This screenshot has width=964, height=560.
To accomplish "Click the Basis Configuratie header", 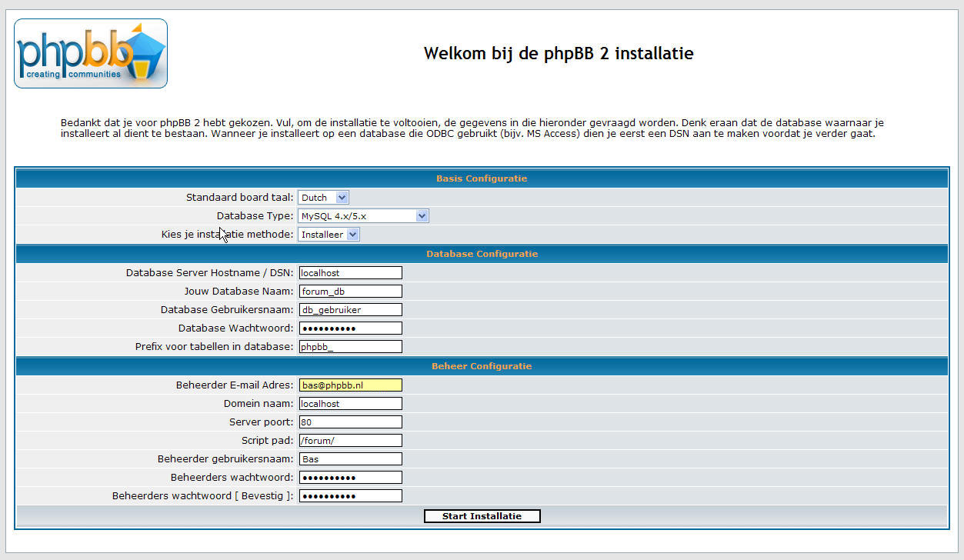I will click(x=482, y=178).
